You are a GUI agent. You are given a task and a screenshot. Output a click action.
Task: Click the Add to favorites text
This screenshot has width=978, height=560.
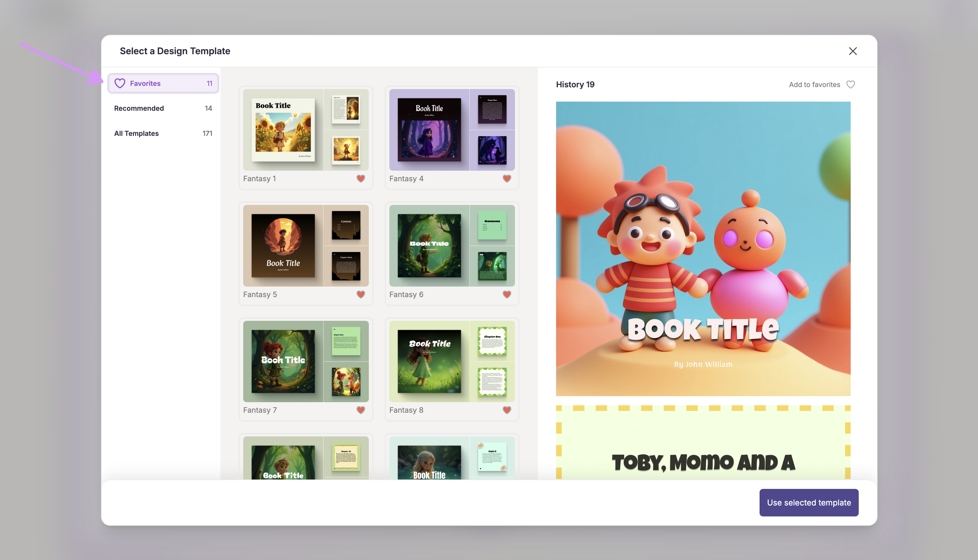(x=814, y=84)
